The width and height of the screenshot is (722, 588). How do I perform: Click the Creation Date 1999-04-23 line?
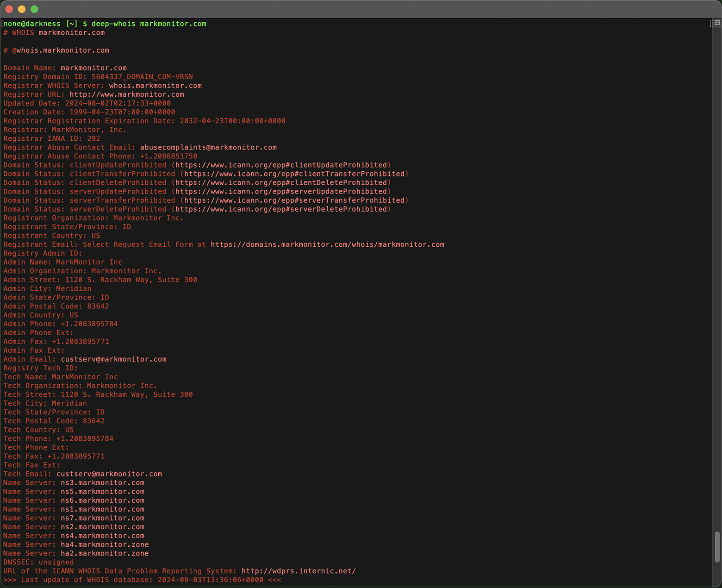tap(89, 112)
